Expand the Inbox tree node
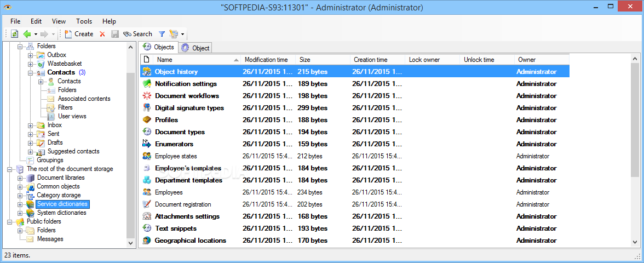Viewport: 644px width, 263px height. (x=31, y=125)
